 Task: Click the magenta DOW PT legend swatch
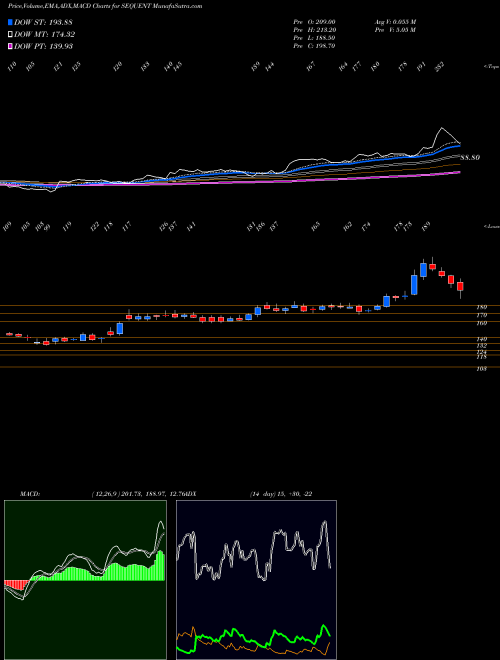pos(11,46)
